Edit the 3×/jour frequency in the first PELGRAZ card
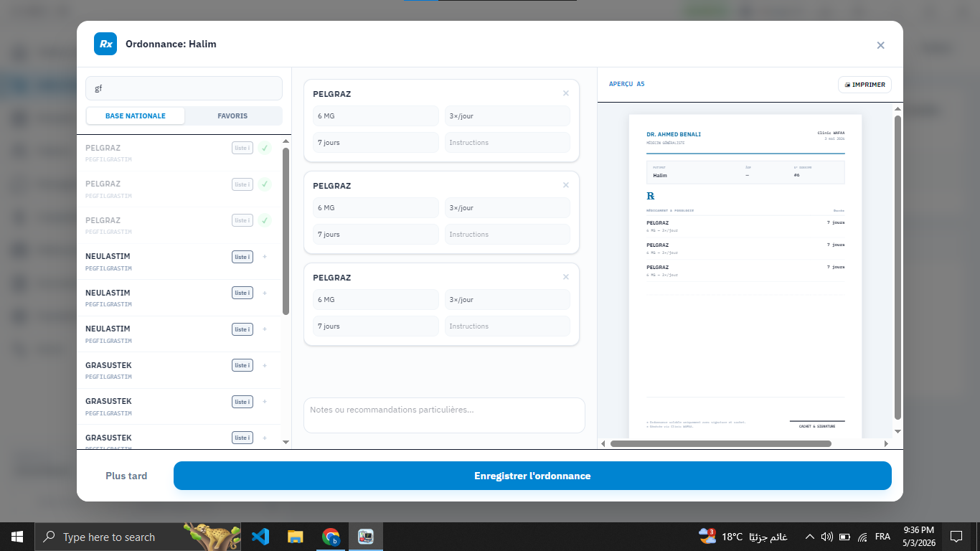Screen dimensions: 980x551 pyautogui.click(x=507, y=116)
